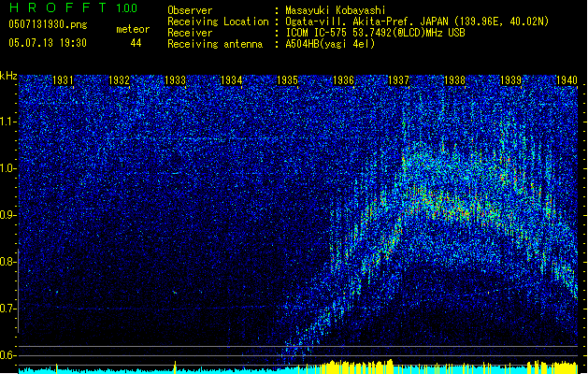Click the 1939 time marker
Screen dimensions: 588x374
[x=511, y=80]
